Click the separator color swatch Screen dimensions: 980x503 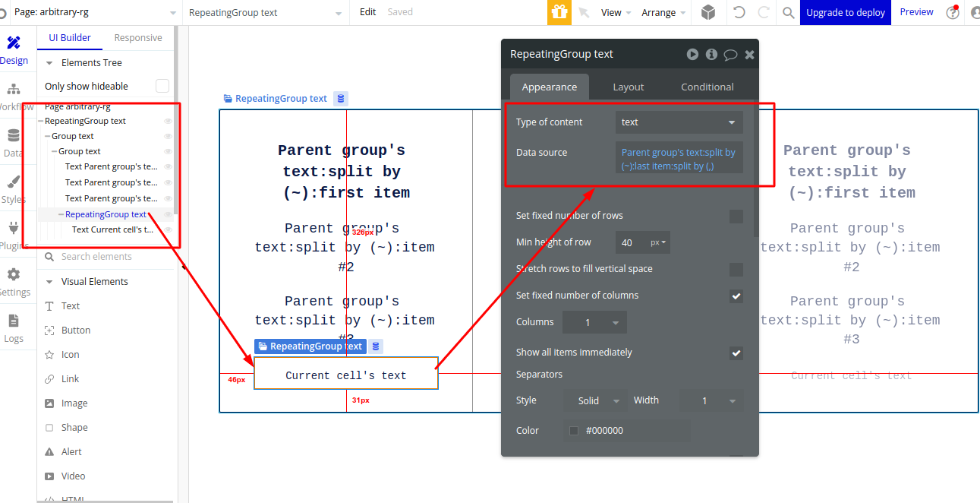[574, 431]
